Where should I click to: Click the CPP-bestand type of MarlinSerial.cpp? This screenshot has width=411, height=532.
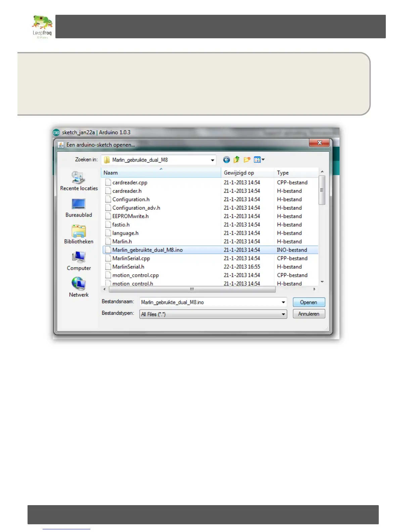coord(292,258)
